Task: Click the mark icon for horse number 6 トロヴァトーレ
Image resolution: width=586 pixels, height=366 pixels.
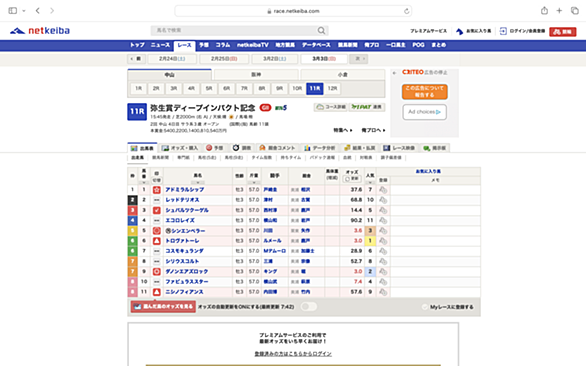Action: pyautogui.click(x=157, y=241)
